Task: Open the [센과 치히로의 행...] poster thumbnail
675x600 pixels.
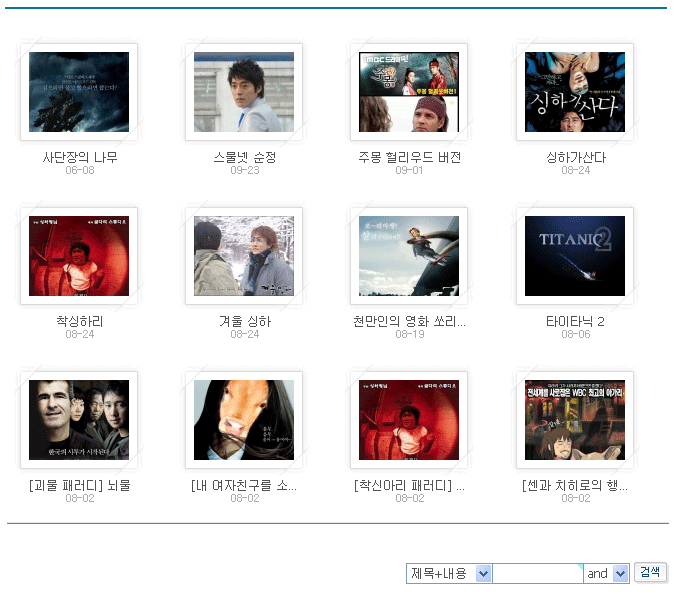Action: (575, 420)
